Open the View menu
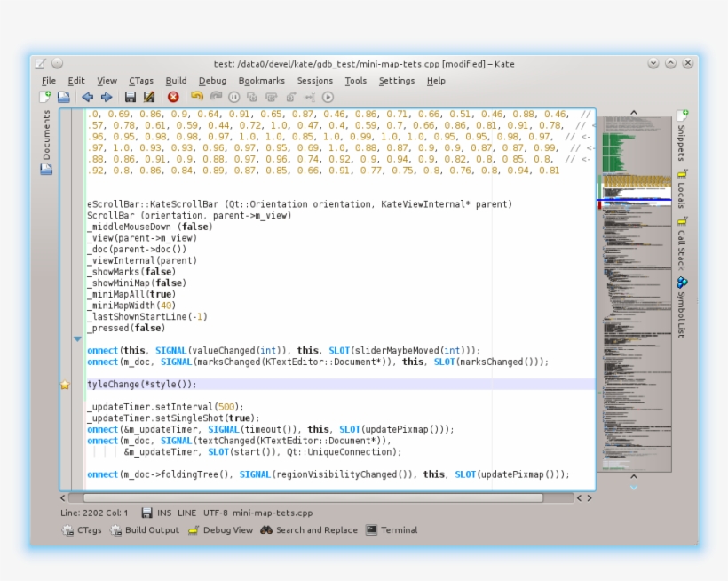The height and width of the screenshot is (581, 728). coord(107,81)
